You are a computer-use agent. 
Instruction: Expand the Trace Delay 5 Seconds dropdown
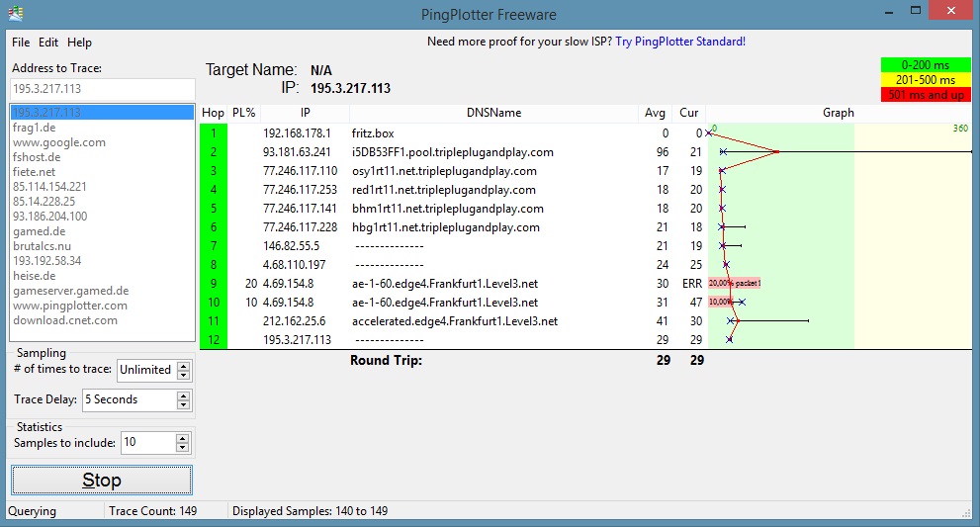[183, 399]
